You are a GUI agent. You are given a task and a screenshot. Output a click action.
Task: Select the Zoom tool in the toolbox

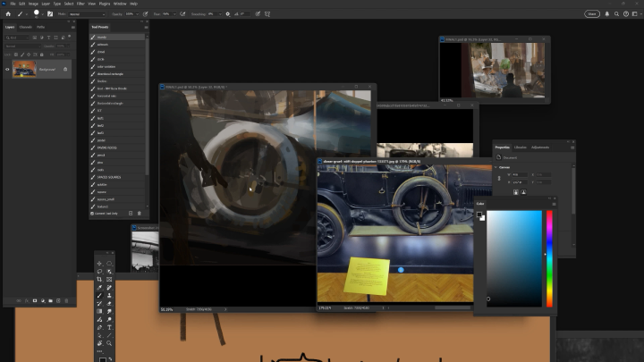pos(109,343)
